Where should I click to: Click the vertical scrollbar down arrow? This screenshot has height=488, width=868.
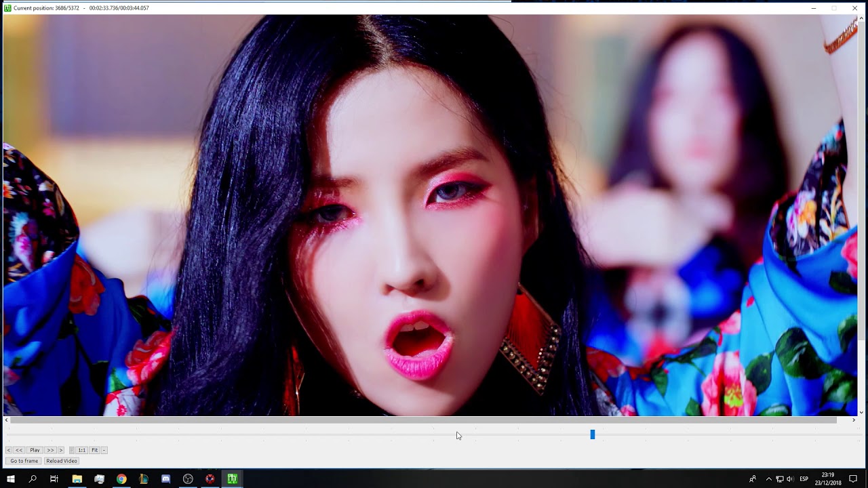(861, 412)
